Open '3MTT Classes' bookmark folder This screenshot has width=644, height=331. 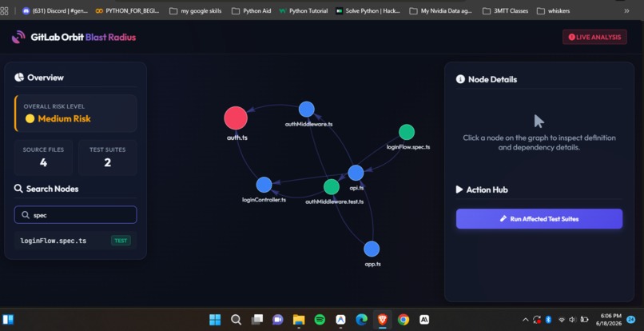(x=506, y=11)
